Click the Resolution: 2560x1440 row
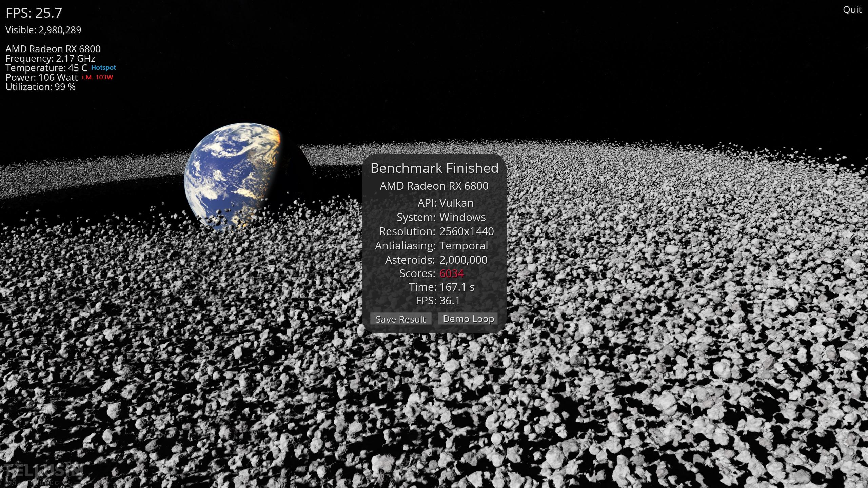 pyautogui.click(x=436, y=231)
